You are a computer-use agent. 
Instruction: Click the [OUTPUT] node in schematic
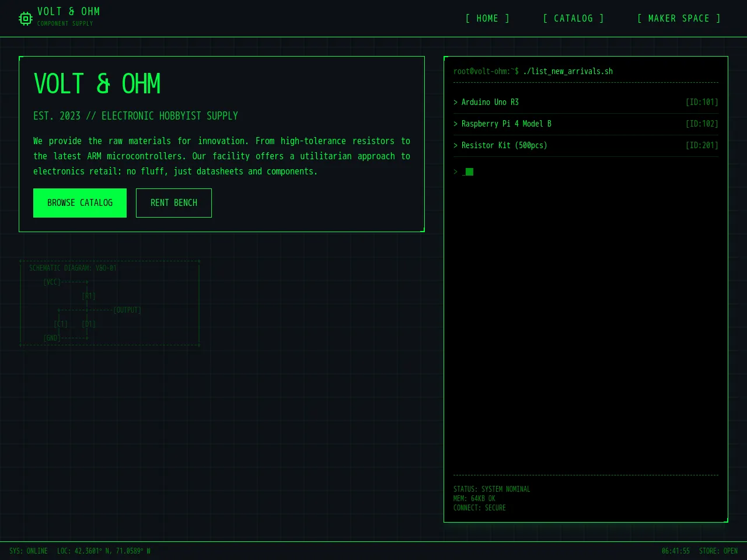pos(127,310)
